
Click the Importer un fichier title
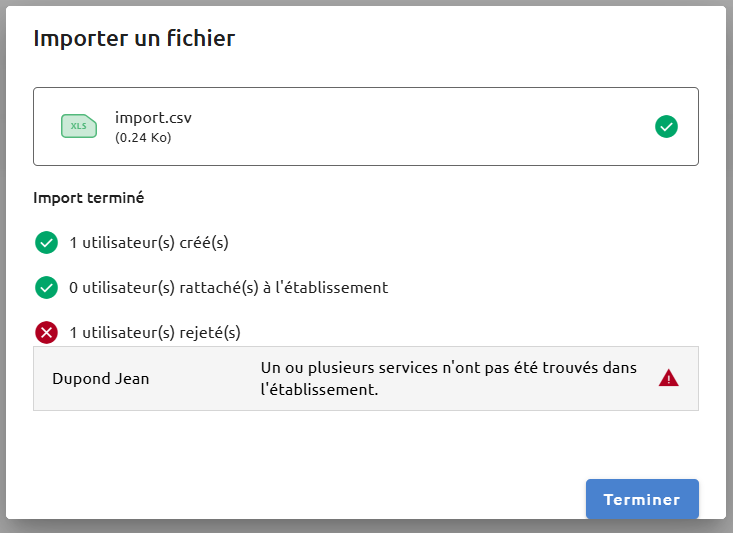tap(134, 38)
